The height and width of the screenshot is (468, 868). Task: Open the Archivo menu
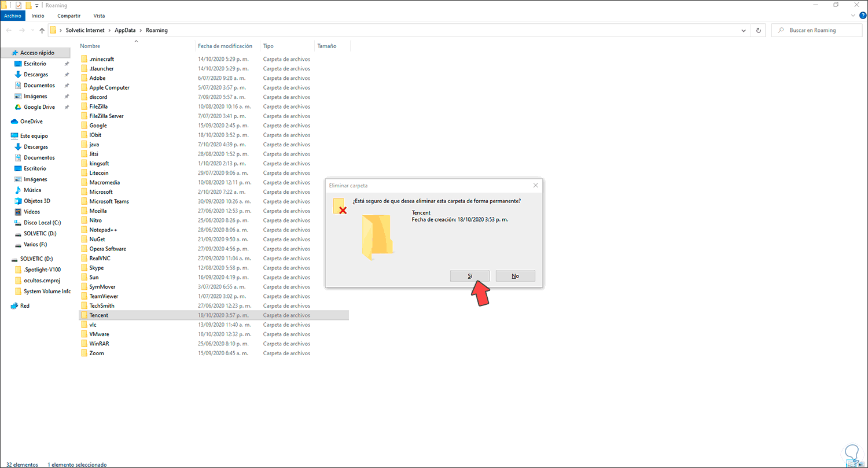pos(12,16)
